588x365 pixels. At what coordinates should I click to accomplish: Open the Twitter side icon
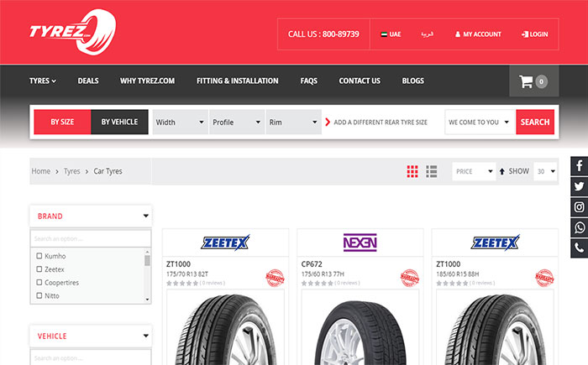(x=579, y=186)
